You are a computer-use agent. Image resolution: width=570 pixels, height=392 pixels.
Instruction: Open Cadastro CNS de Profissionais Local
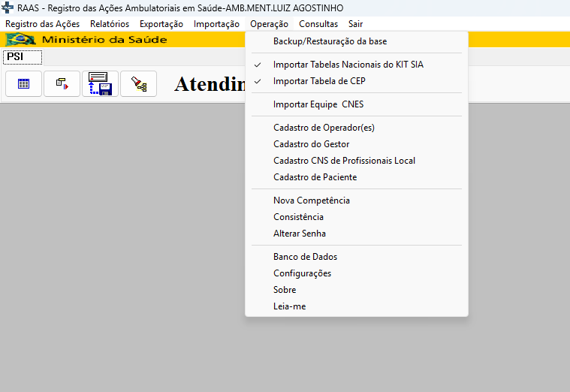pyautogui.click(x=357, y=161)
